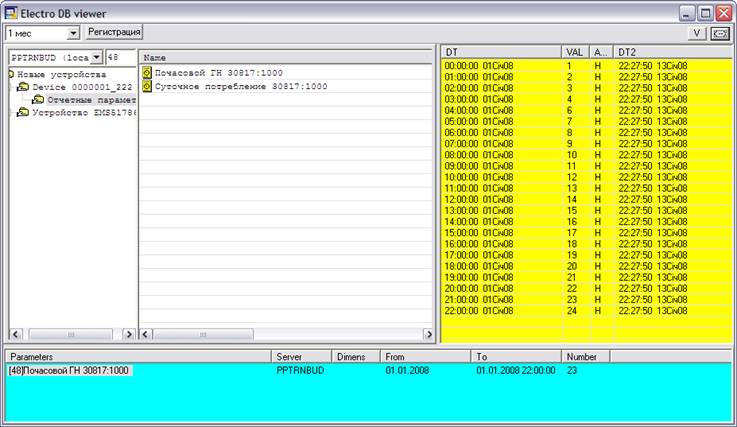
Task: Click the Суточное потребление parameter icon
Action: point(147,87)
